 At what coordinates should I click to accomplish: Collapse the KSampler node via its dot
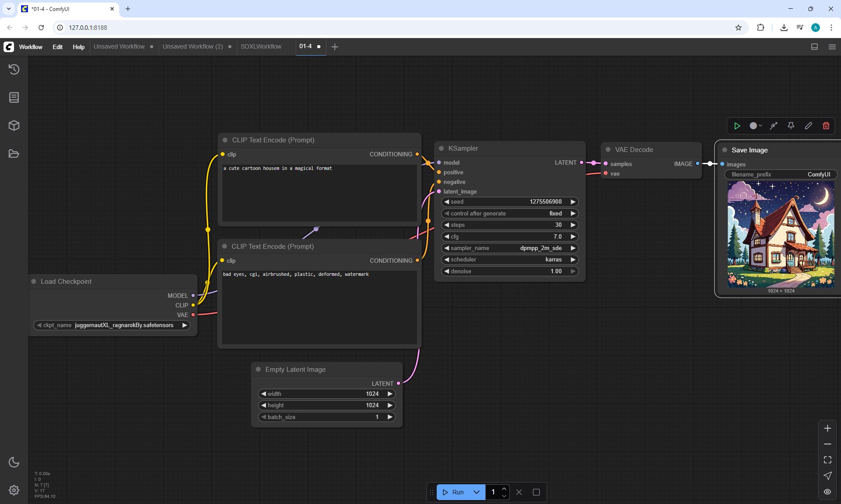(442, 148)
